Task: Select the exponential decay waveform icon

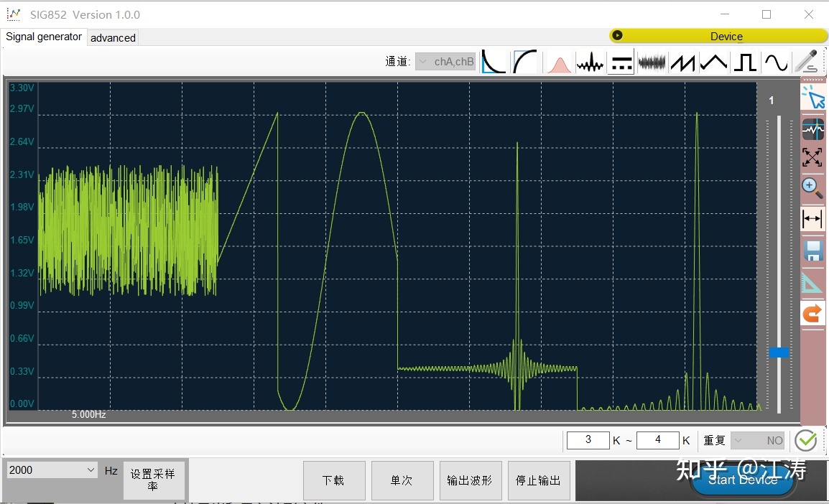Action: 494,62
